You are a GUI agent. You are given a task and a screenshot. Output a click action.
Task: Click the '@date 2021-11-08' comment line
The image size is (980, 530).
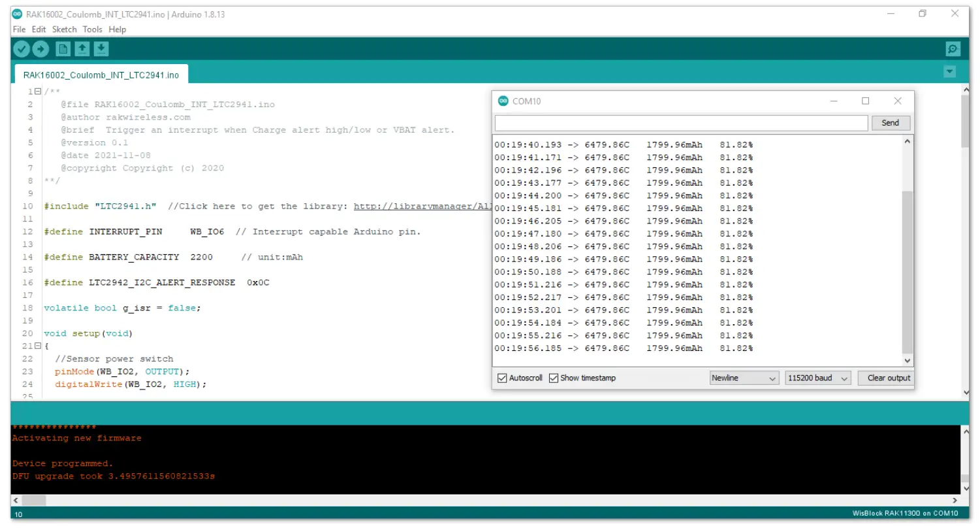106,156
